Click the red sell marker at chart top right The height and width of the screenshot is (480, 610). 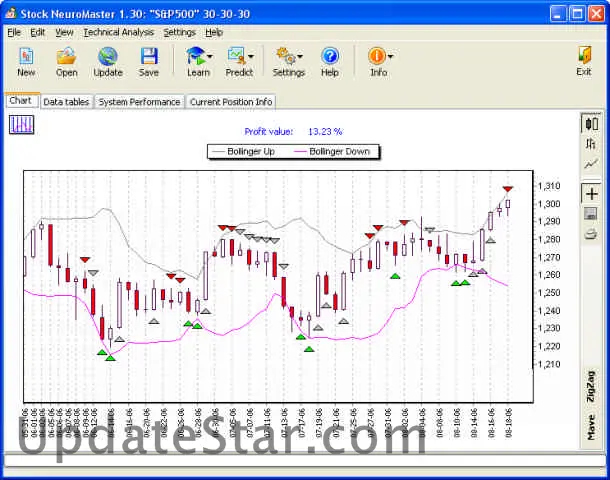[x=508, y=189]
